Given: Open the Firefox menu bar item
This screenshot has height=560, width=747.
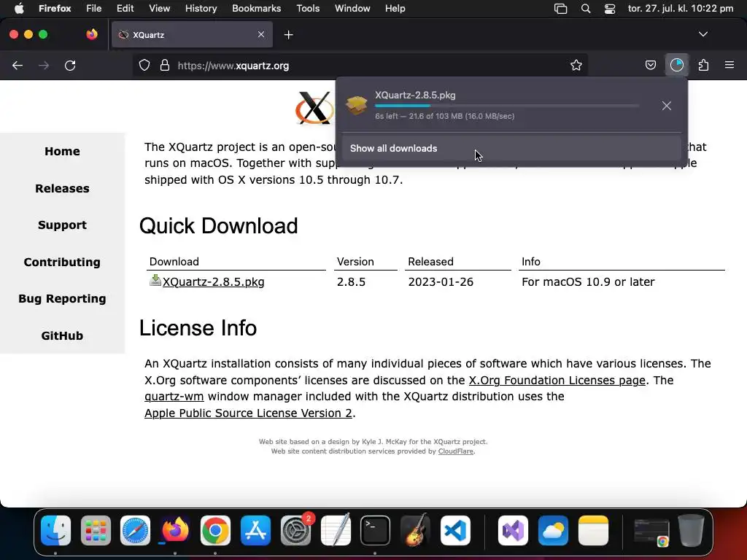Looking at the screenshot, I should click(55, 9).
